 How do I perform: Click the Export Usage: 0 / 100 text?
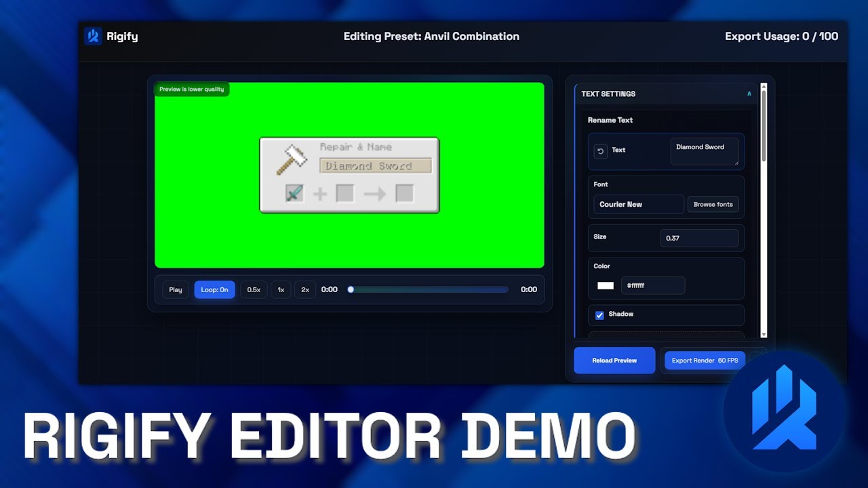[781, 37]
